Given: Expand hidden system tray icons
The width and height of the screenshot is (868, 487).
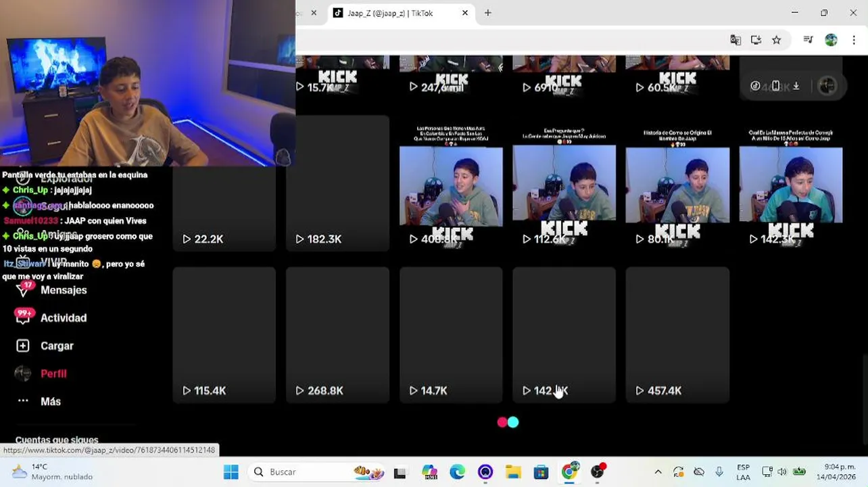Looking at the screenshot, I should tap(658, 472).
